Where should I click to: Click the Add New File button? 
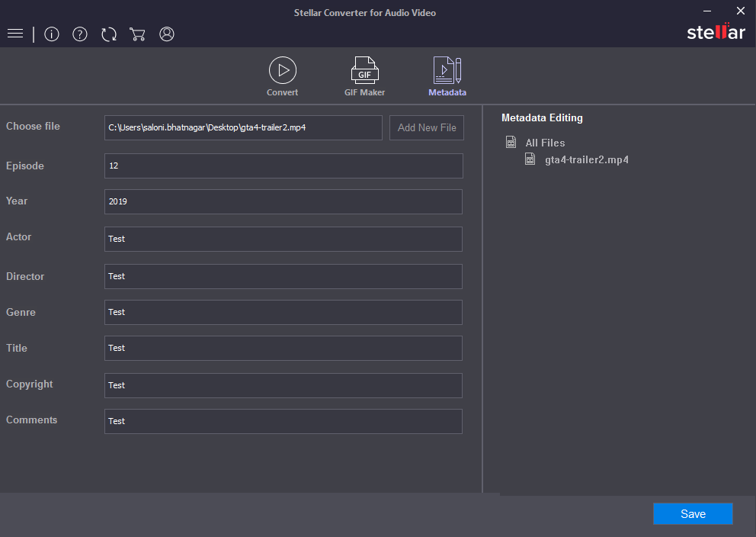click(427, 128)
